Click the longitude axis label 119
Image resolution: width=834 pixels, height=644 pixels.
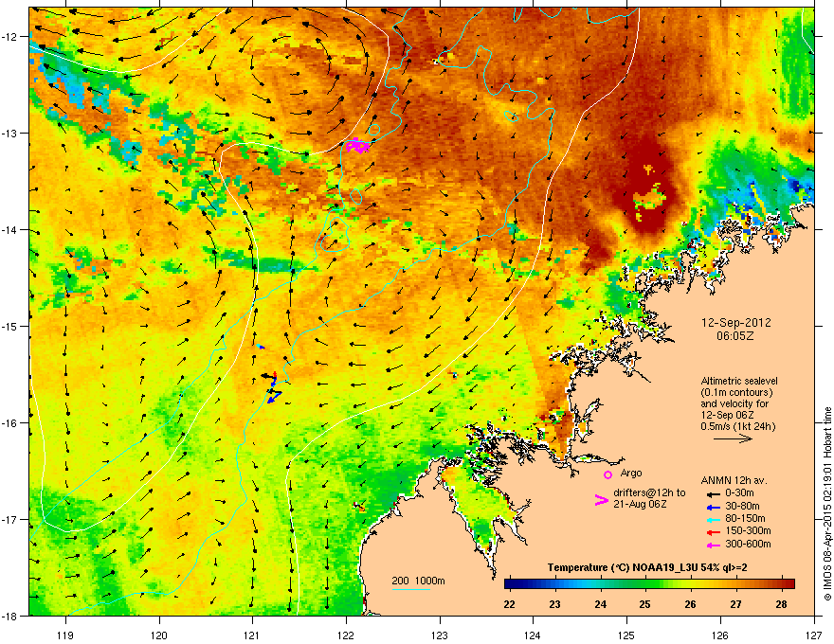(x=66, y=635)
